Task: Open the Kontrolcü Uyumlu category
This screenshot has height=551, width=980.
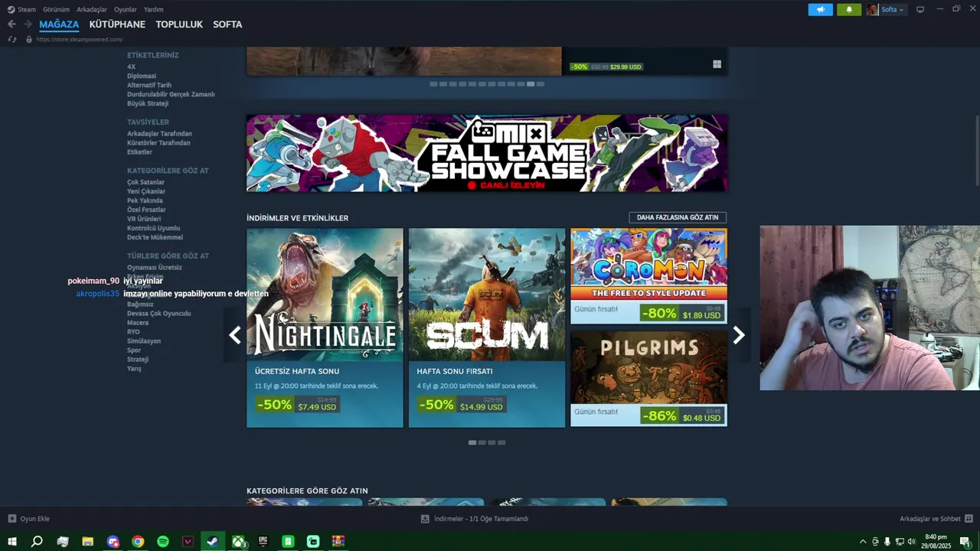Action: pyautogui.click(x=153, y=228)
